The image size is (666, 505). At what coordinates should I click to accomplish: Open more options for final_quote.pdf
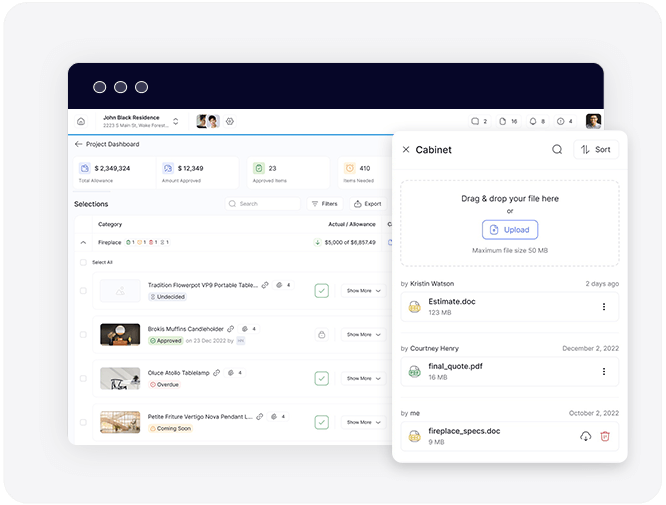[603, 371]
